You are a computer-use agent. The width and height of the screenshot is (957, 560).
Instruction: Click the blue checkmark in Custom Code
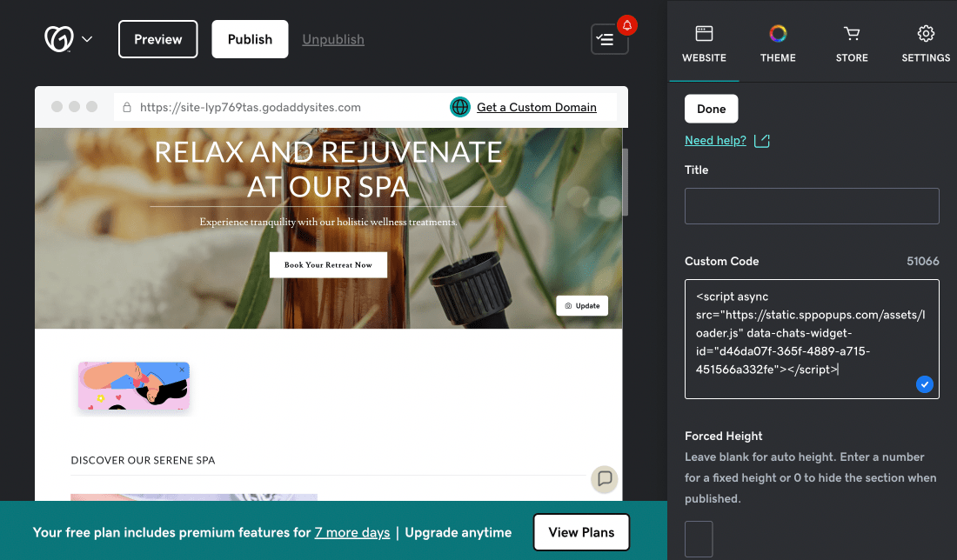pyautogui.click(x=924, y=384)
